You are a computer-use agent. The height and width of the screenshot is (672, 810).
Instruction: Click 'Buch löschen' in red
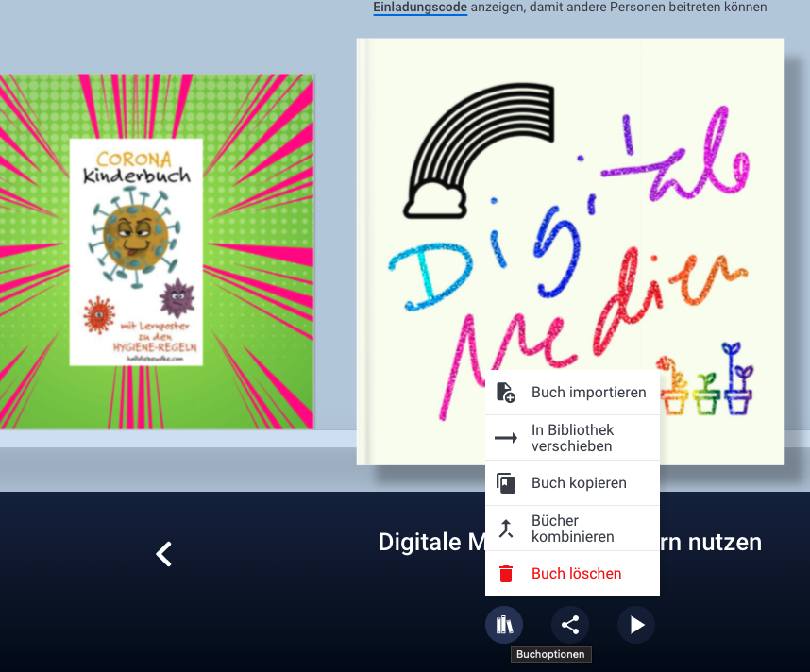tap(572, 573)
